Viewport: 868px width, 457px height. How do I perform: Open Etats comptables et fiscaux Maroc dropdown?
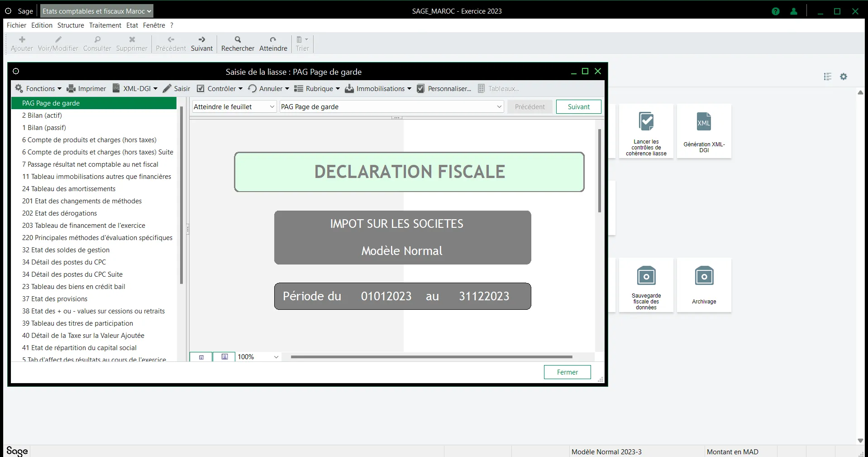point(96,11)
